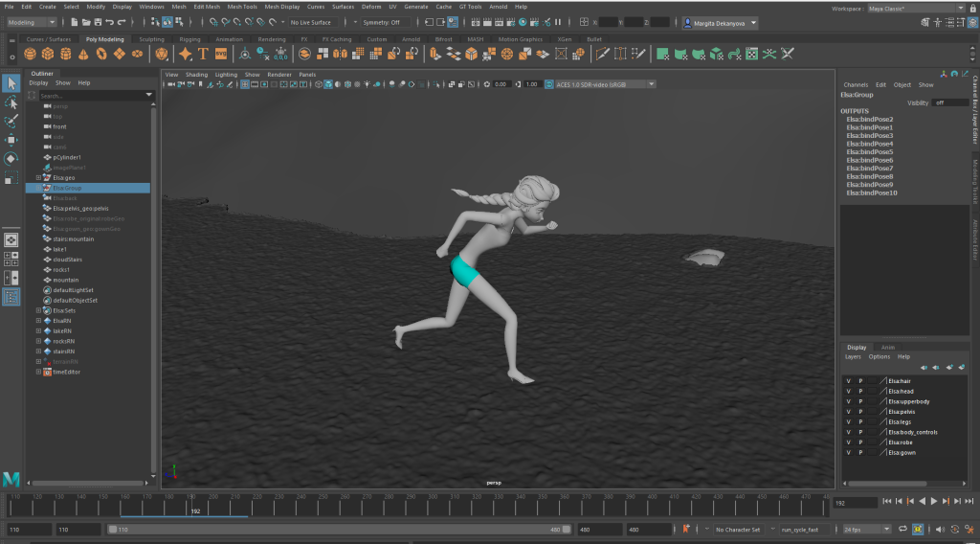Viewport: 980px width, 544px height.
Task: Switch to the Rigging shelf tab
Action: point(190,39)
